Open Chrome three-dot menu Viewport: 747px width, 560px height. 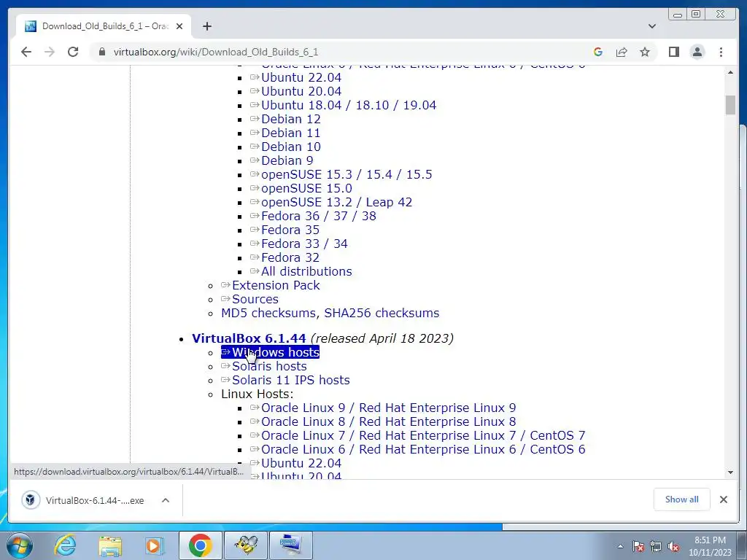[x=721, y=52]
